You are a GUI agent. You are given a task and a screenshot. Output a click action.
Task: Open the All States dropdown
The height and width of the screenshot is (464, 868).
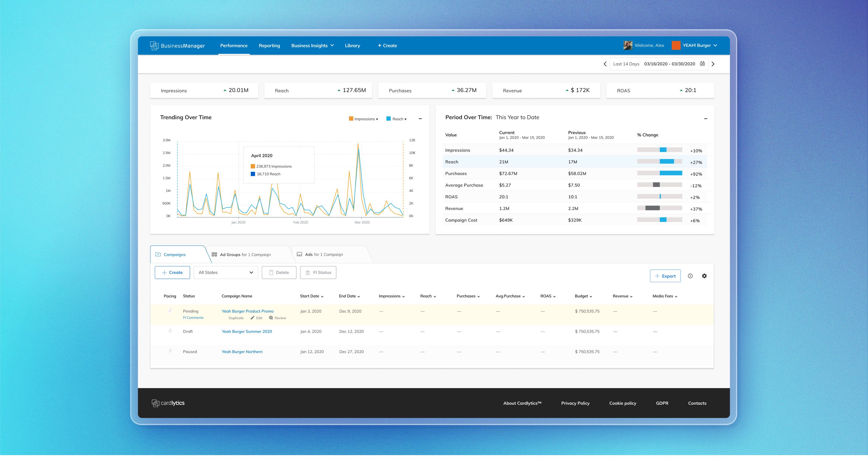(225, 273)
